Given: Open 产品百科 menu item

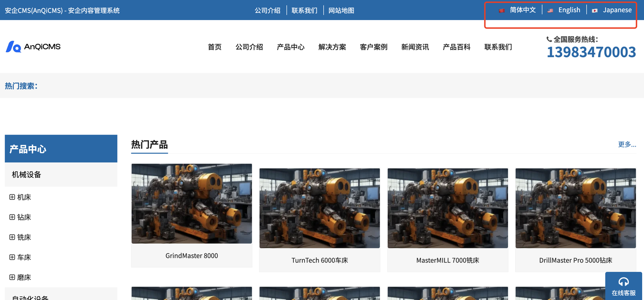Looking at the screenshot, I should tap(457, 47).
